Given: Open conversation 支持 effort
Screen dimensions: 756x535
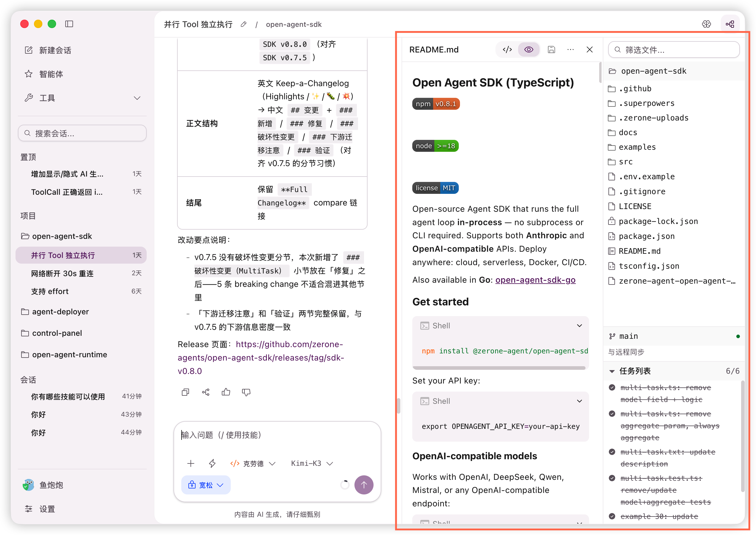Looking at the screenshot, I should [81, 291].
